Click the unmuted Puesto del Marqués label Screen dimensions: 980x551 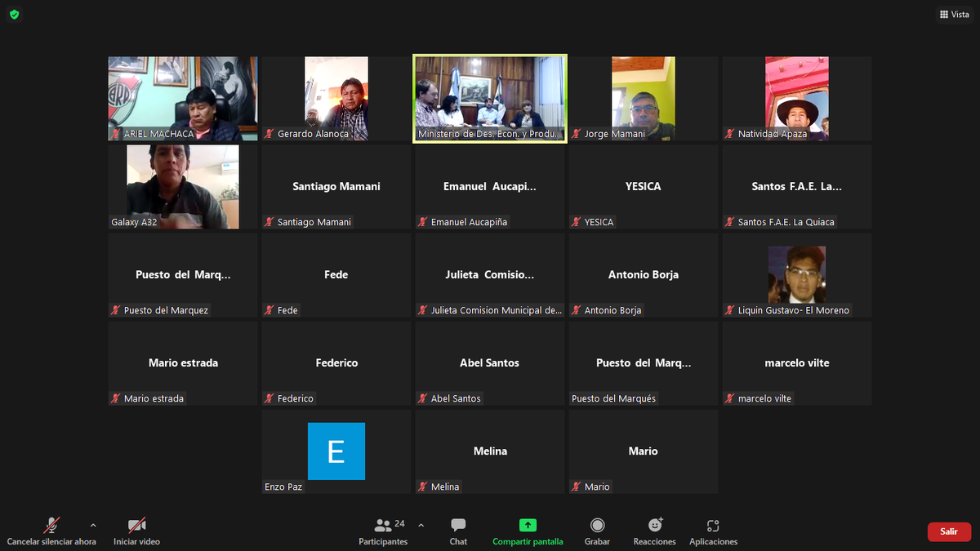click(613, 398)
